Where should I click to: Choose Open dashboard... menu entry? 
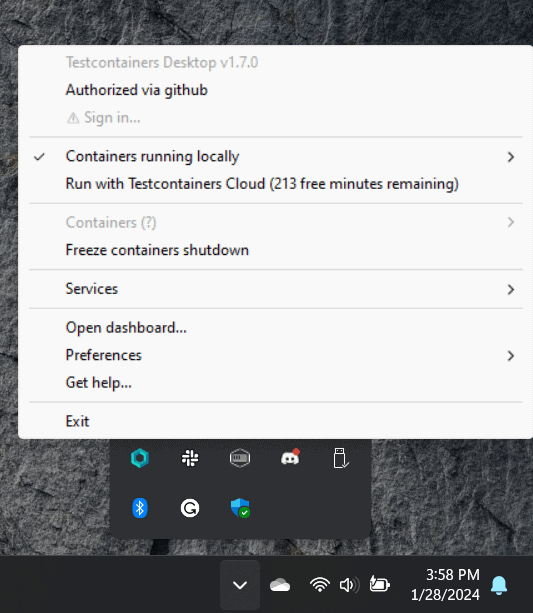(x=276, y=328)
